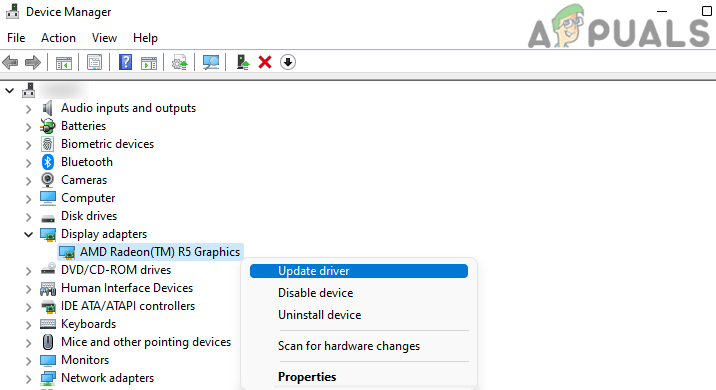
Task: Click the Batteries category icon
Action: [47, 126]
